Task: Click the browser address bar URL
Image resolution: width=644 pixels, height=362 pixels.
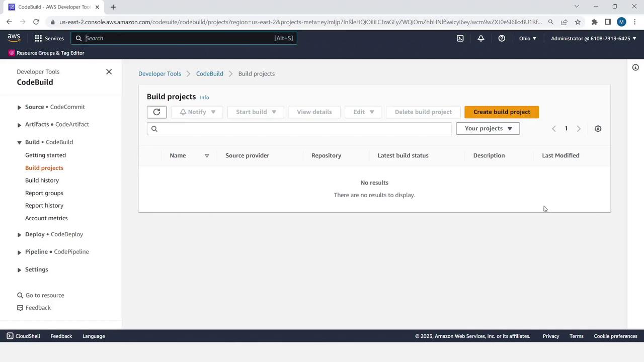Action: [300, 22]
